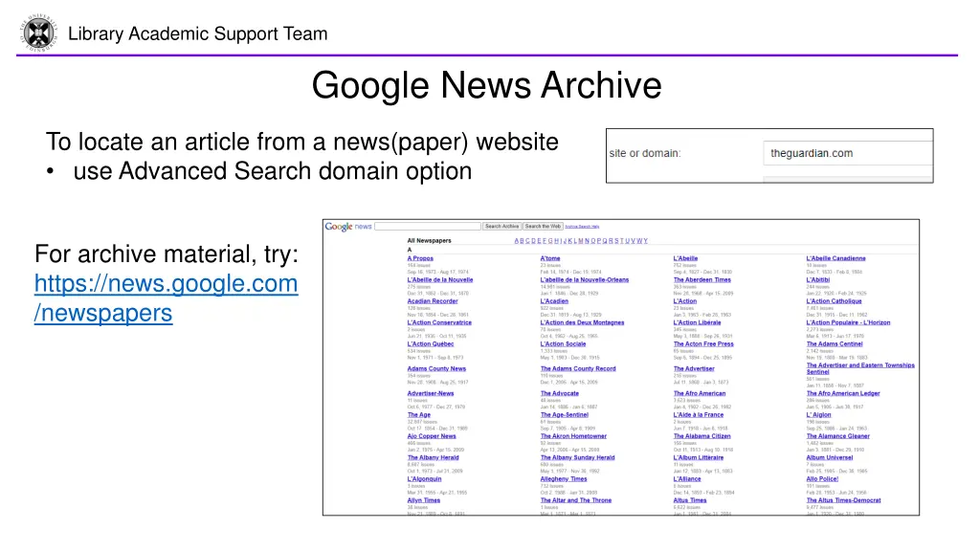Open Altus Times newspaper link
Viewport: 980px width, 551px height.
690,500
